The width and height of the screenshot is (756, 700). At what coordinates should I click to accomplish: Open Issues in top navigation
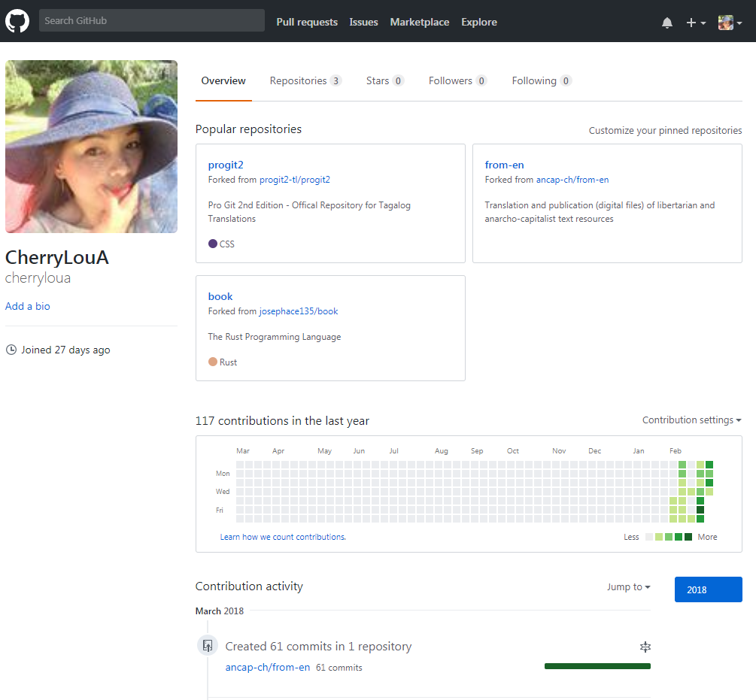(363, 22)
